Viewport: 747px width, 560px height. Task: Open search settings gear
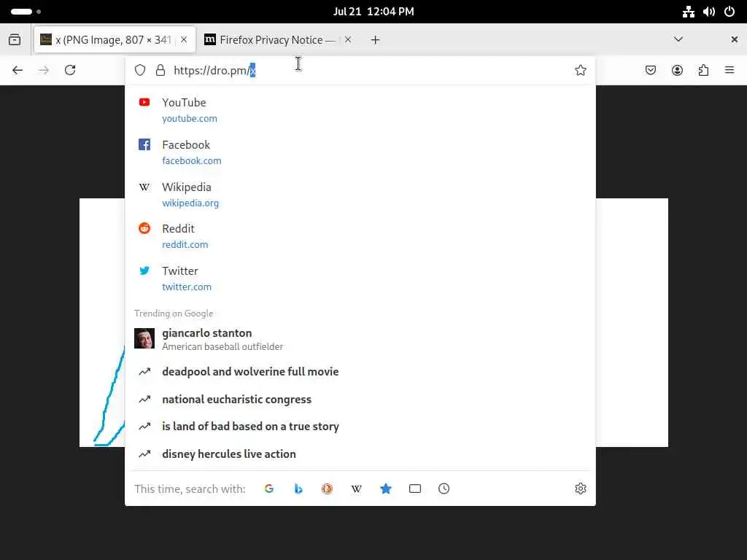(580, 489)
